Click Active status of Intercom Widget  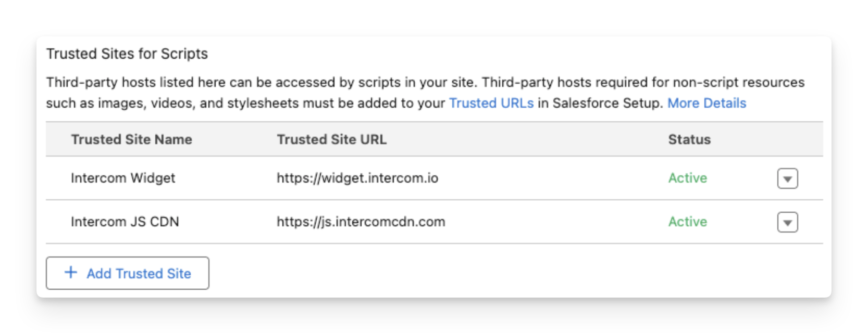click(687, 178)
